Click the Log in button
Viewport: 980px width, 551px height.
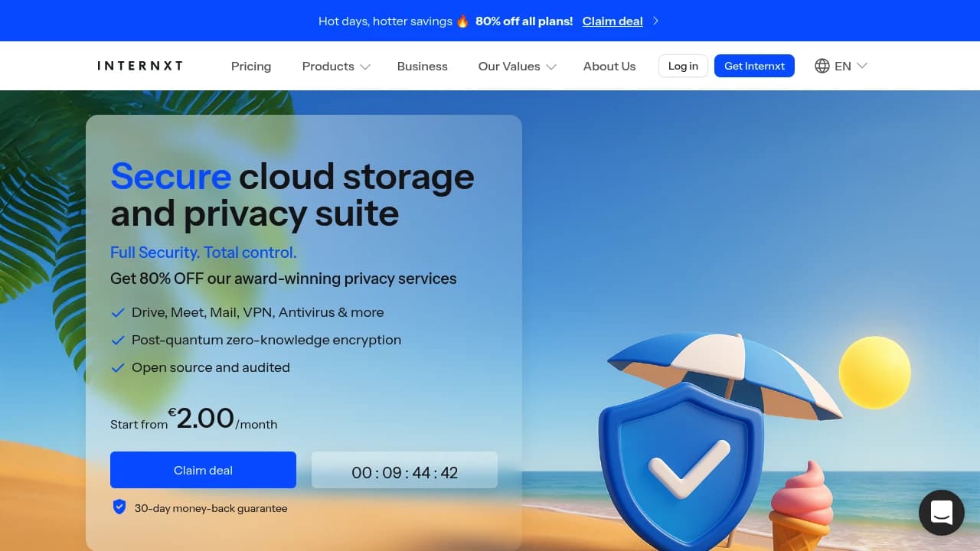point(683,66)
